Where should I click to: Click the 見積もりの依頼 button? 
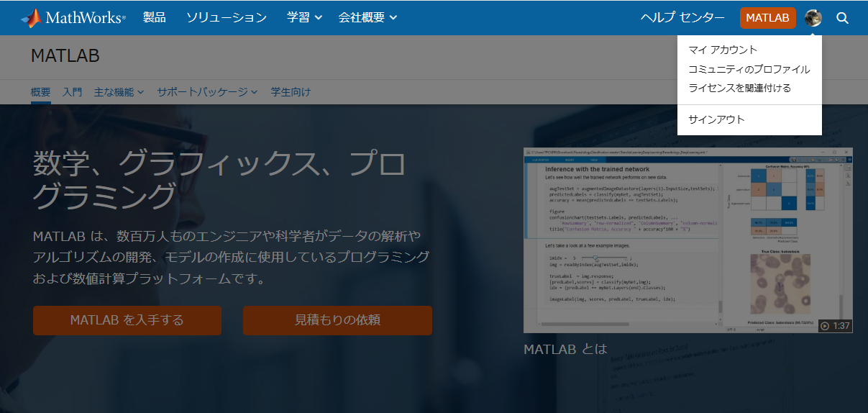point(337,320)
